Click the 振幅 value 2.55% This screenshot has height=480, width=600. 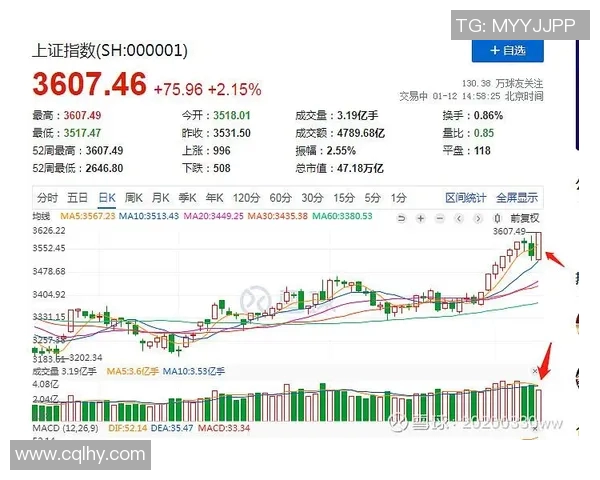tap(341, 150)
